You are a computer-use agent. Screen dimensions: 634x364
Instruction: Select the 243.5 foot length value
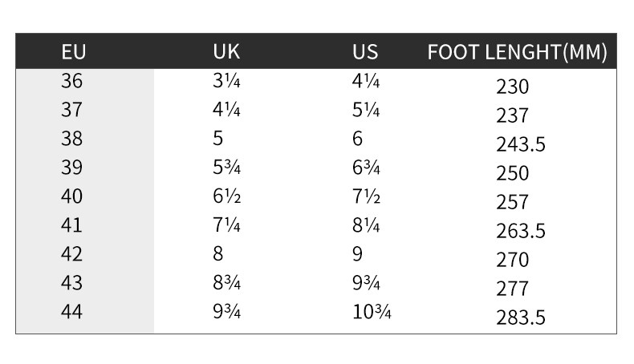(x=520, y=144)
